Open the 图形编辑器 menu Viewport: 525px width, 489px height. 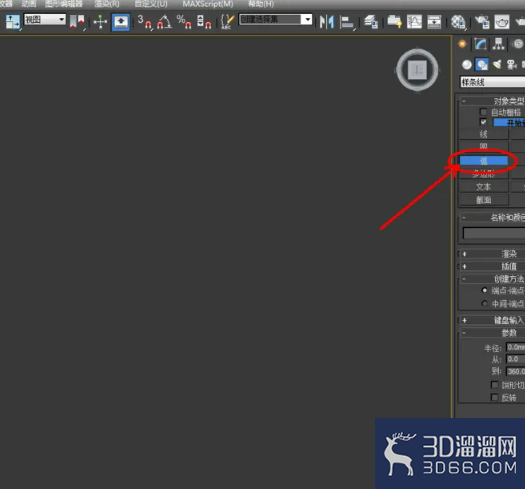pos(64,4)
